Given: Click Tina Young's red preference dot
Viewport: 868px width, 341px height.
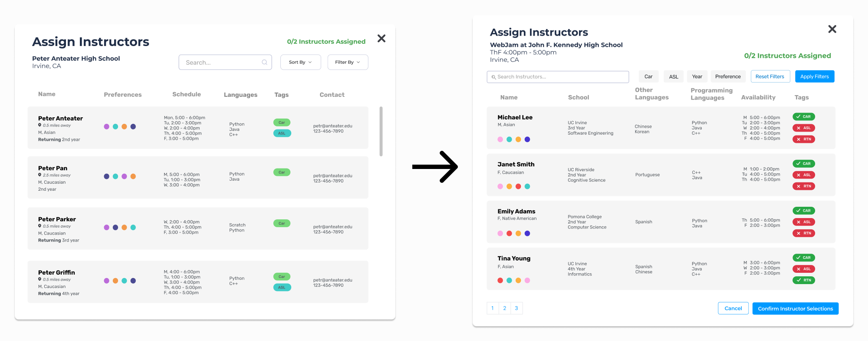Looking at the screenshot, I should pyautogui.click(x=500, y=281).
